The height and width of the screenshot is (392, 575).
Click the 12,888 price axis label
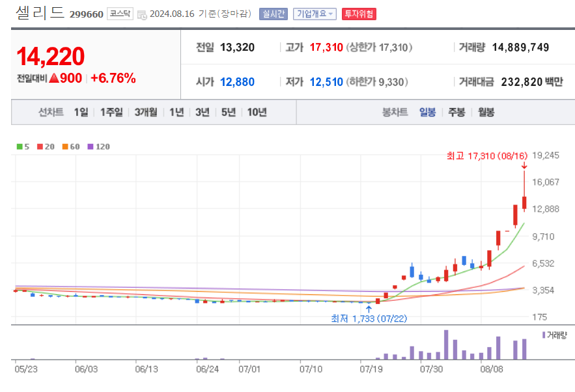pos(546,209)
